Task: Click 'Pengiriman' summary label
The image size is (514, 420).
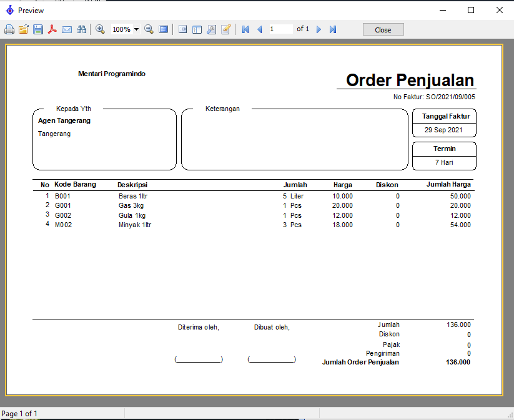Action: 383,353
